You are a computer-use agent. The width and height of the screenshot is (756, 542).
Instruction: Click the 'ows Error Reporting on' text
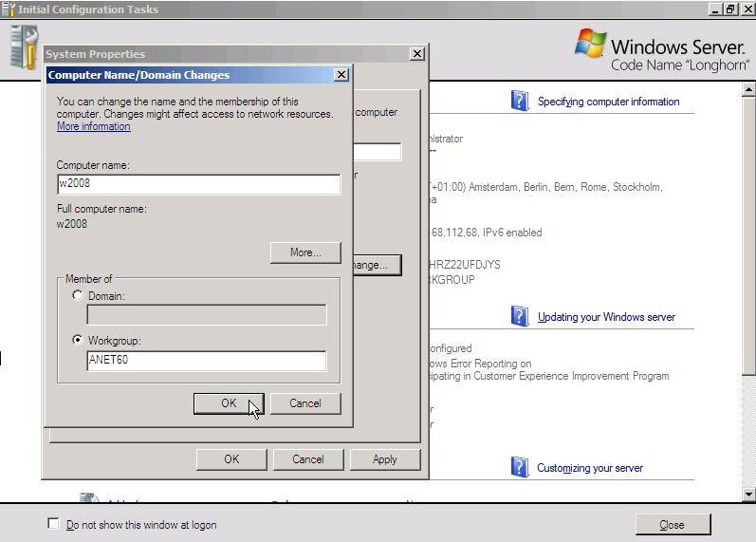[x=480, y=364]
